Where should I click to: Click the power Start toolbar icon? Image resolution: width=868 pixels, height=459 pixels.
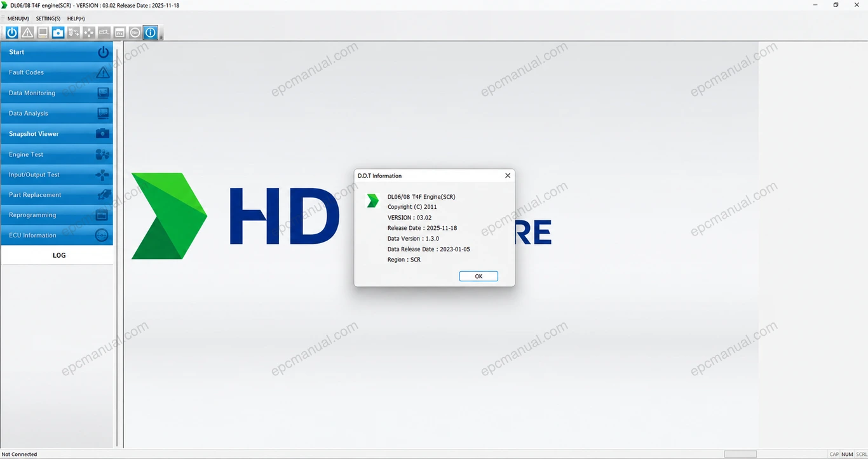point(12,32)
